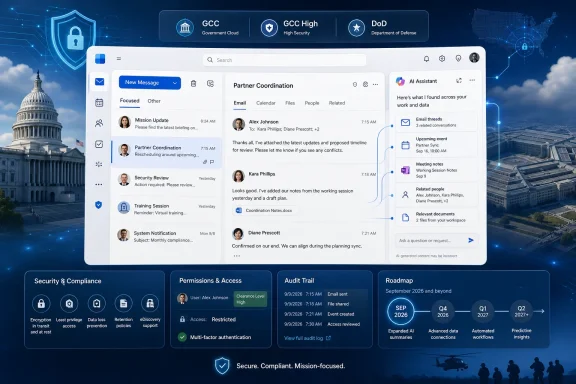Click the Search input field
Image resolution: width=576 pixels, height=384 pixels.
[x=284, y=60]
